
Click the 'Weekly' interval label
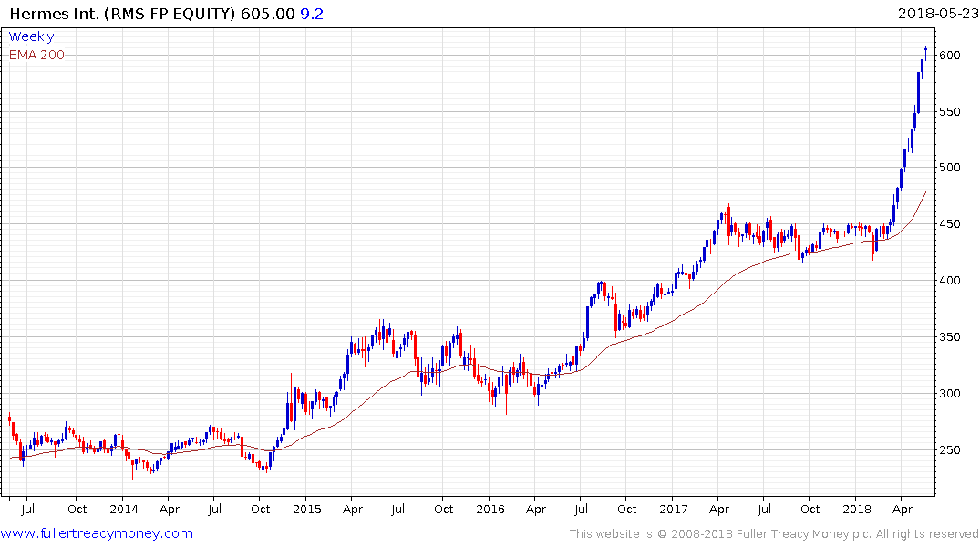(x=31, y=36)
